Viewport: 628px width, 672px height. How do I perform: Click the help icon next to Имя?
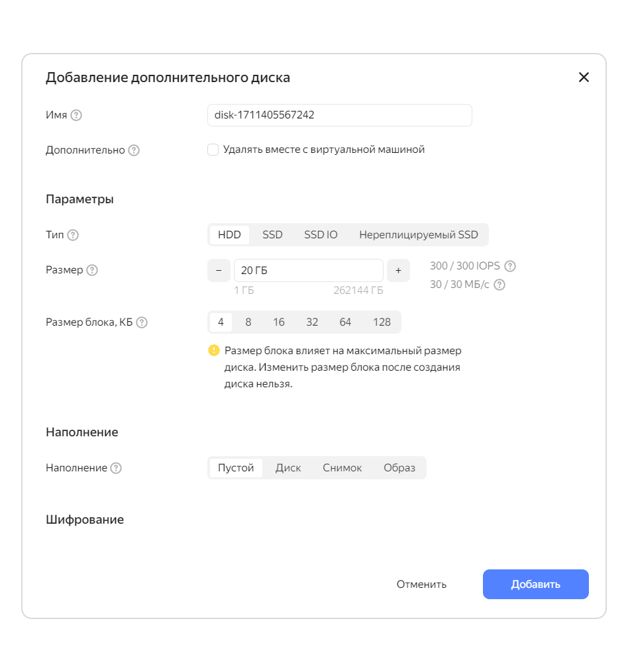tap(76, 115)
